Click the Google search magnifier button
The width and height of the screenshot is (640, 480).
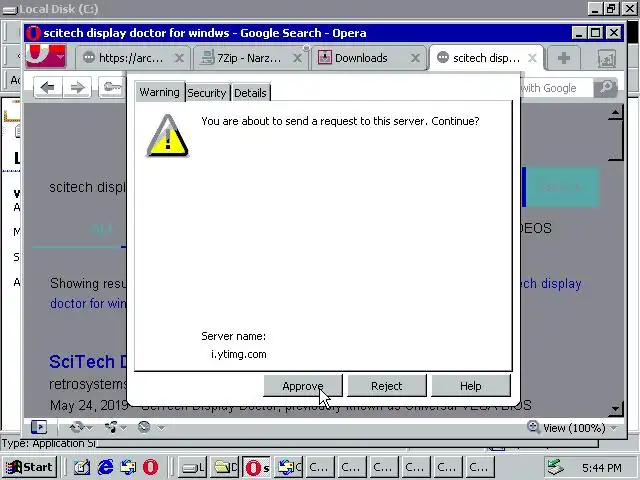(x=606, y=88)
